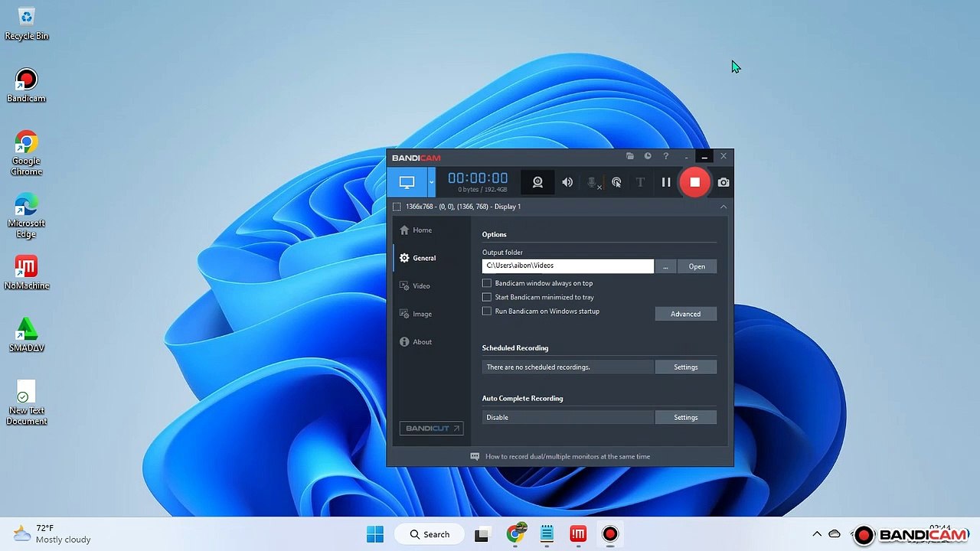Screen dimensions: 980x551
Task: Select the NoMachine desktop icon
Action: point(27,273)
